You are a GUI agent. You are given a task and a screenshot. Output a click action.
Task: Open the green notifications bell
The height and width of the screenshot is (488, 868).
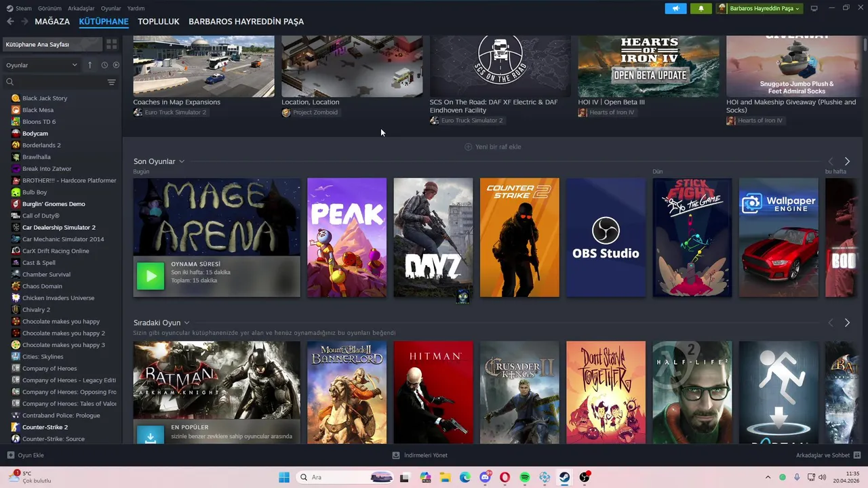(x=701, y=8)
